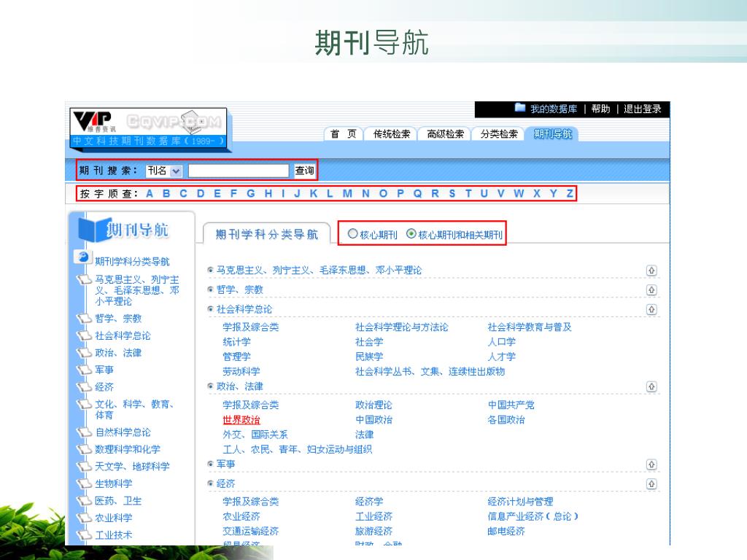747x560 pixels.
Task: Switch to 分类检索 tab
Action: point(499,134)
